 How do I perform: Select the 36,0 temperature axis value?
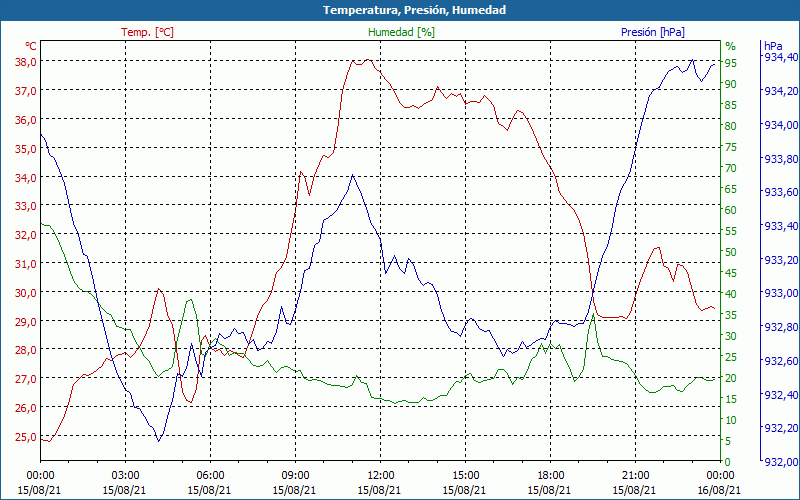[x=26, y=119]
